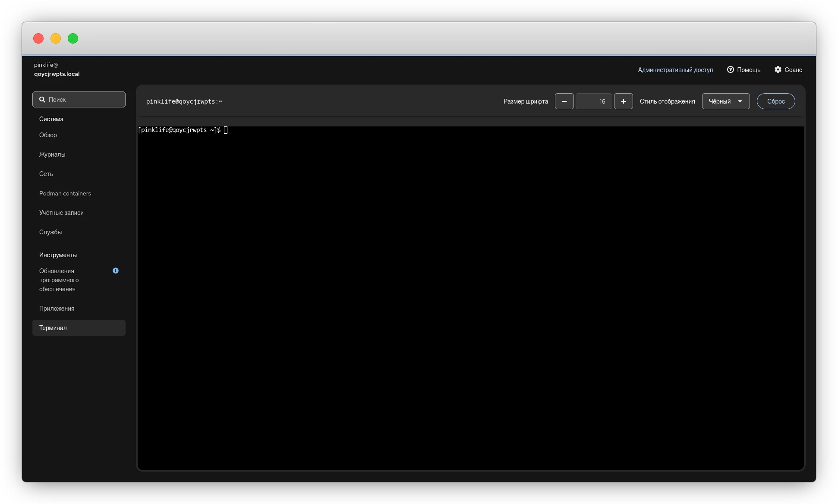838x504 pixels.
Task: Click Административный доступ link
Action: [675, 69]
